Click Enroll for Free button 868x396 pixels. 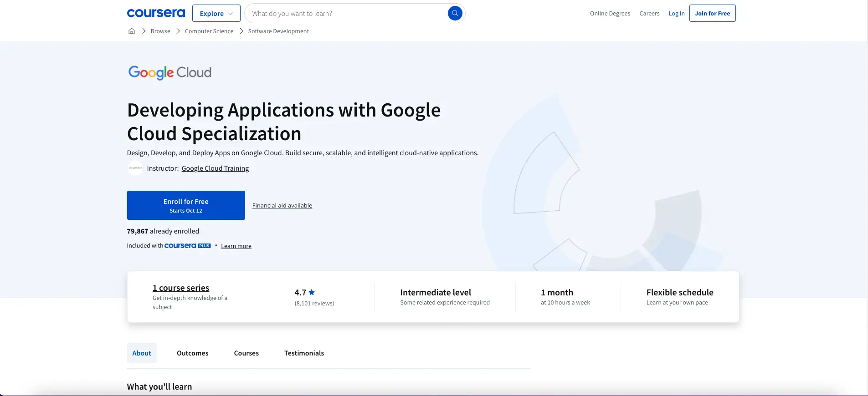(x=186, y=205)
